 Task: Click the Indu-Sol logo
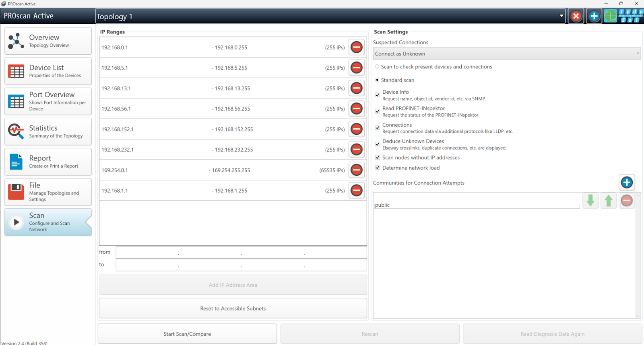(x=631, y=16)
